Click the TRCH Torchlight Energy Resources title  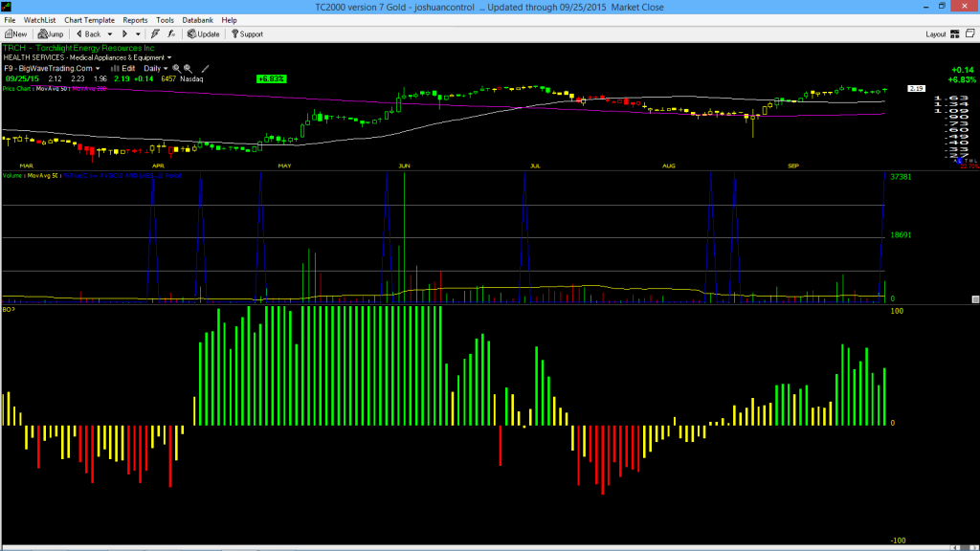click(x=78, y=48)
